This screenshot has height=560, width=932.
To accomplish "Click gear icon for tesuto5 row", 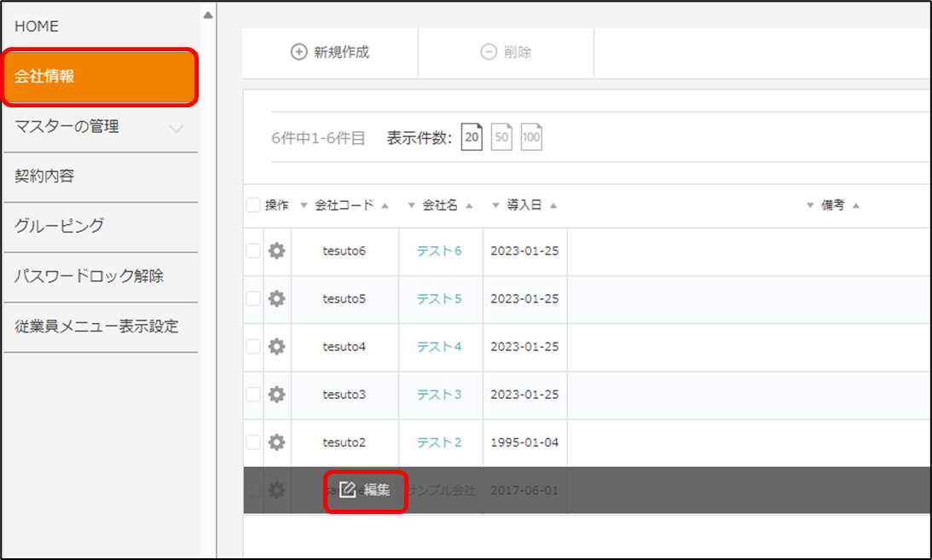I will coord(277,298).
